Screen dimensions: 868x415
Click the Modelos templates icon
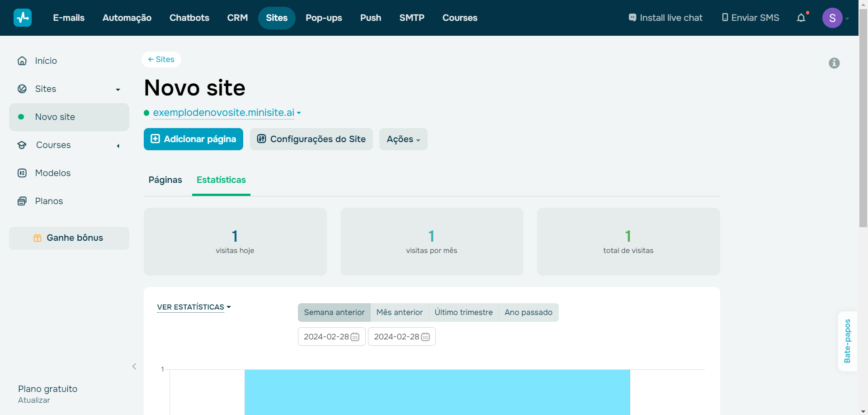pos(22,173)
